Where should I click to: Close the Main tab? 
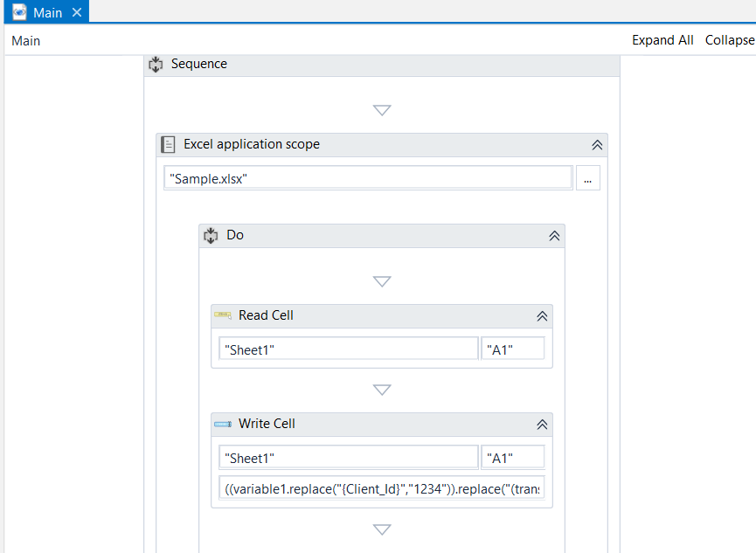(x=77, y=13)
